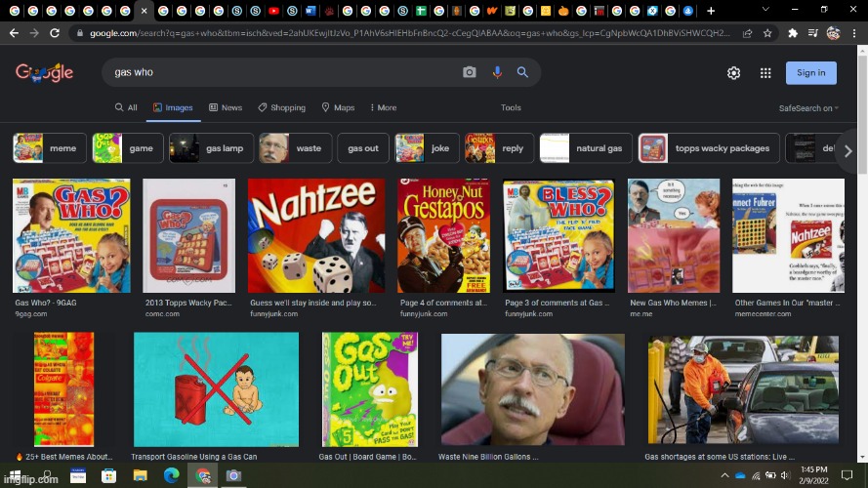868x488 pixels.
Task: Bookmark this page with star icon
Action: click(x=768, y=32)
